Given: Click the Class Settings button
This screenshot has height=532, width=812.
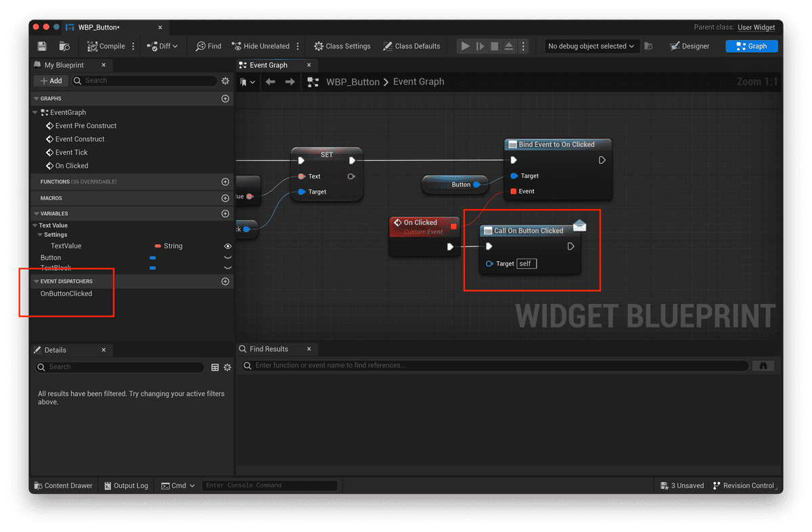Looking at the screenshot, I should click(x=342, y=46).
